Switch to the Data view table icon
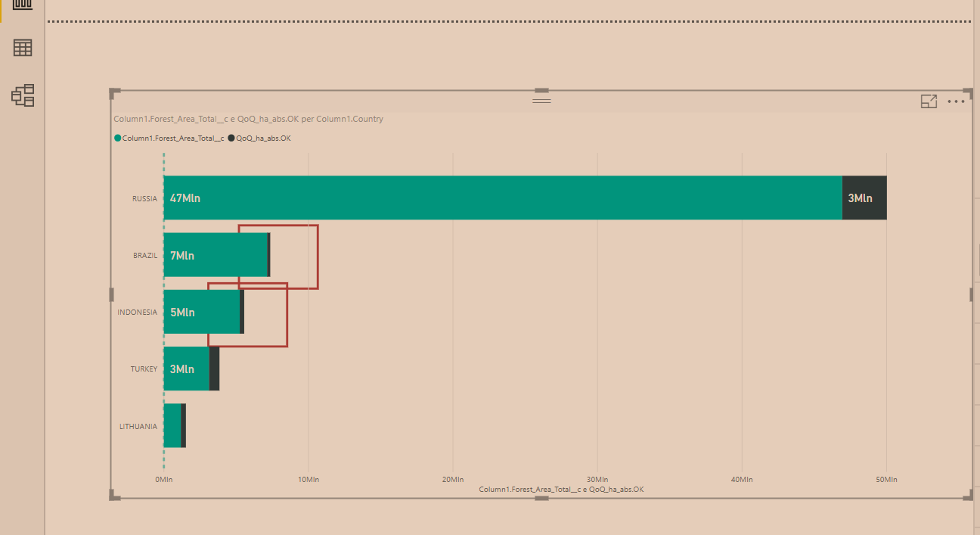 pyautogui.click(x=23, y=48)
